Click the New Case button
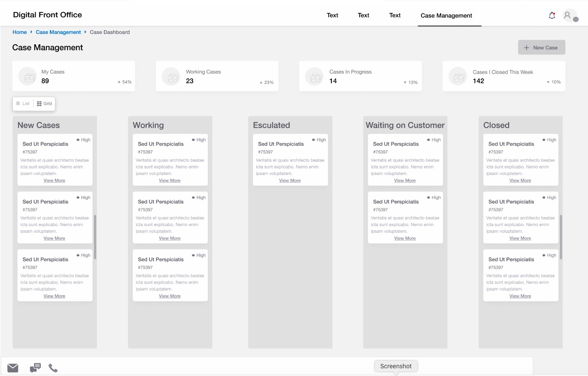 point(541,47)
